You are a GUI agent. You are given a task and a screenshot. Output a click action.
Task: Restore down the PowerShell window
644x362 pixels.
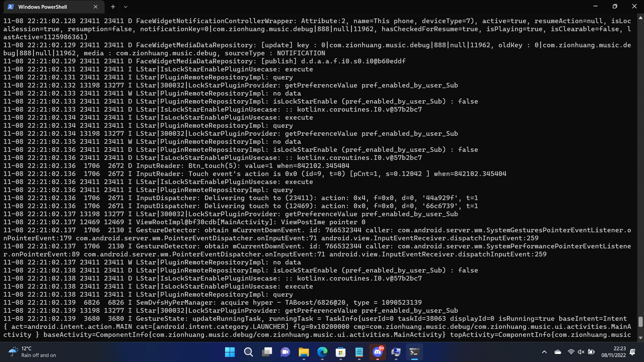coord(615,7)
